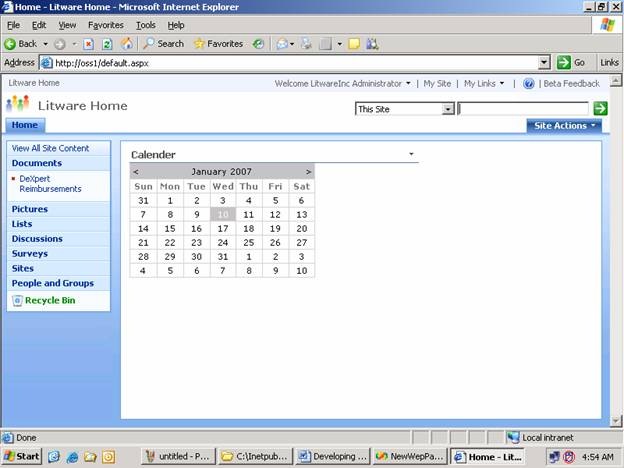The height and width of the screenshot is (468, 624).
Task: Go to next month in calendar
Action: [308, 172]
